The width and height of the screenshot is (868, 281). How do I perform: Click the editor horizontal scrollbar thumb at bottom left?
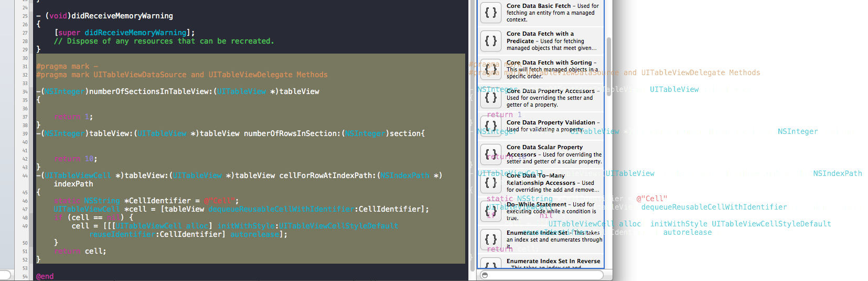(5, 275)
